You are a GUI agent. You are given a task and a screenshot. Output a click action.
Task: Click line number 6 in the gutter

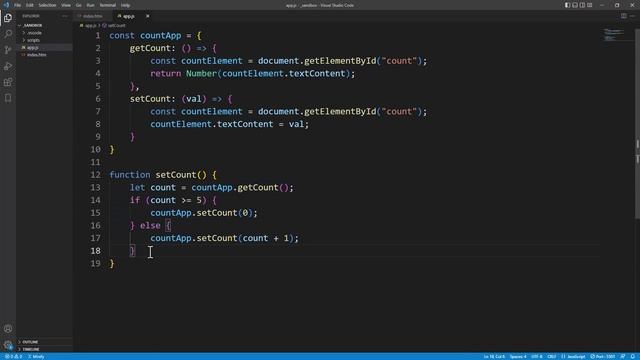(98, 99)
